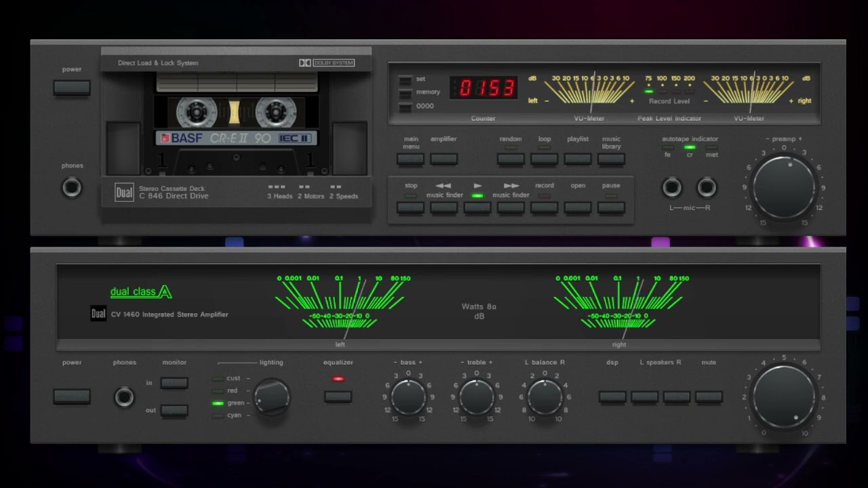Click the left VU-Meter on deck
The width and height of the screenshot is (868, 488).
pos(590,93)
